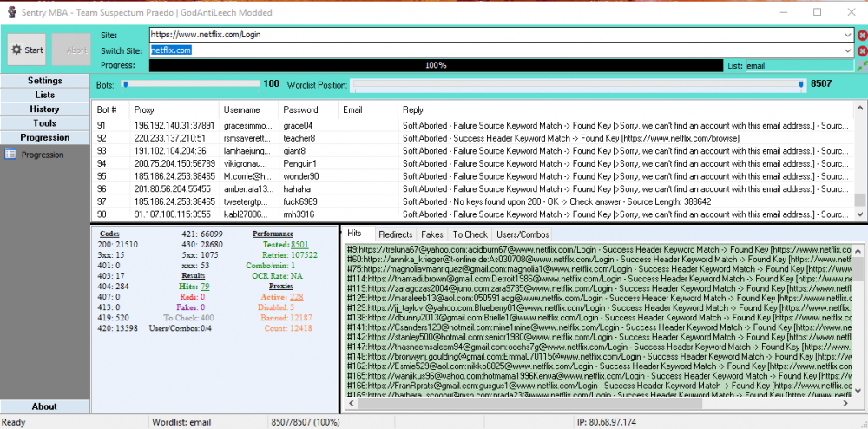Switch to the Fakes tab
868x429 pixels.
pos(431,234)
